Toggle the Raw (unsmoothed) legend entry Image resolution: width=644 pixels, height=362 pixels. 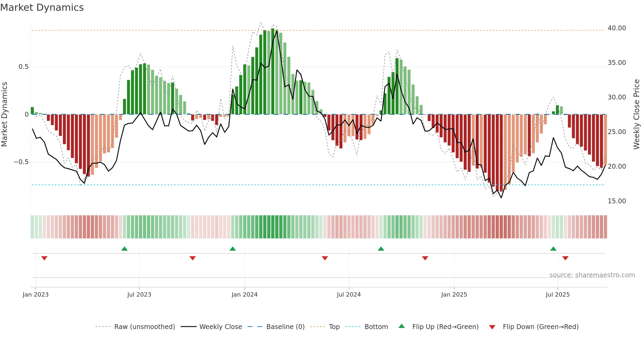click(x=135, y=327)
